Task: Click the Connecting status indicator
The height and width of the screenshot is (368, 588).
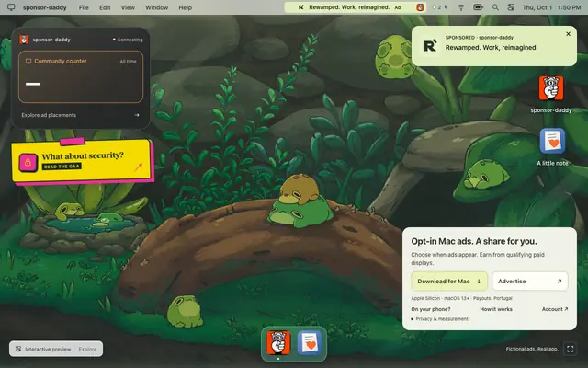Action: pyautogui.click(x=128, y=40)
